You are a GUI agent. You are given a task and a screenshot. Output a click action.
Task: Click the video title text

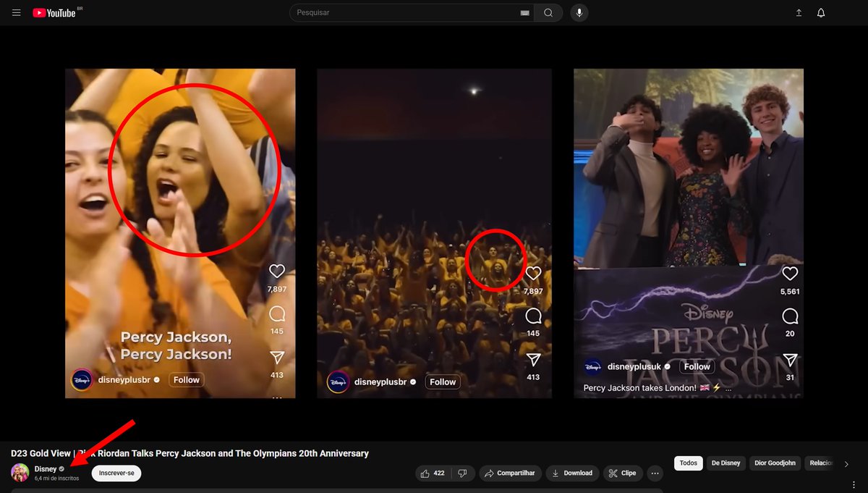pyautogui.click(x=190, y=454)
